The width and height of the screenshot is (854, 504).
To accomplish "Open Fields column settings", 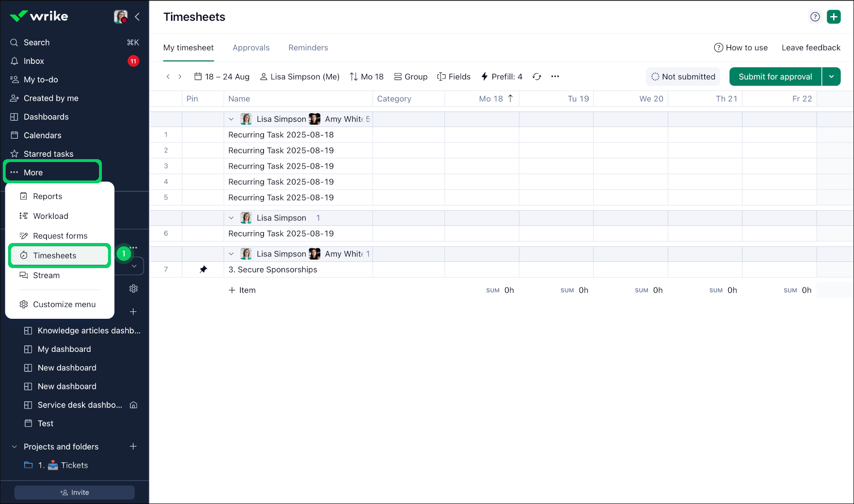I will pos(454,77).
